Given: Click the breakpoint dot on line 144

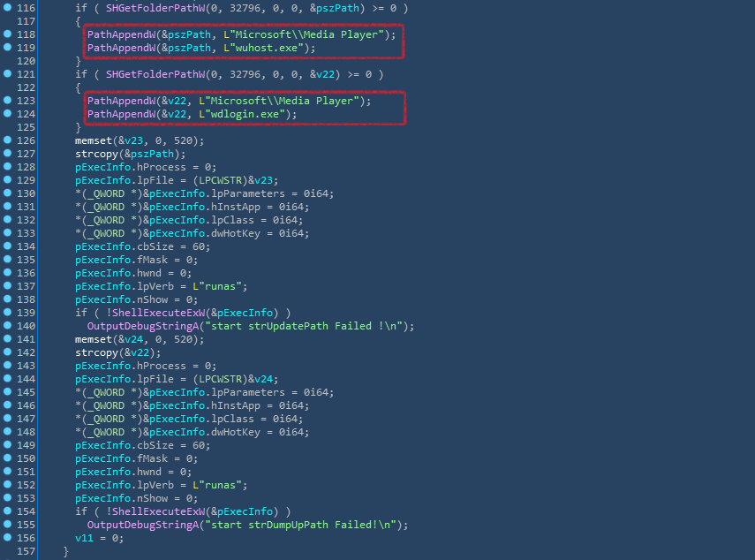Looking at the screenshot, I should tap(7, 378).
